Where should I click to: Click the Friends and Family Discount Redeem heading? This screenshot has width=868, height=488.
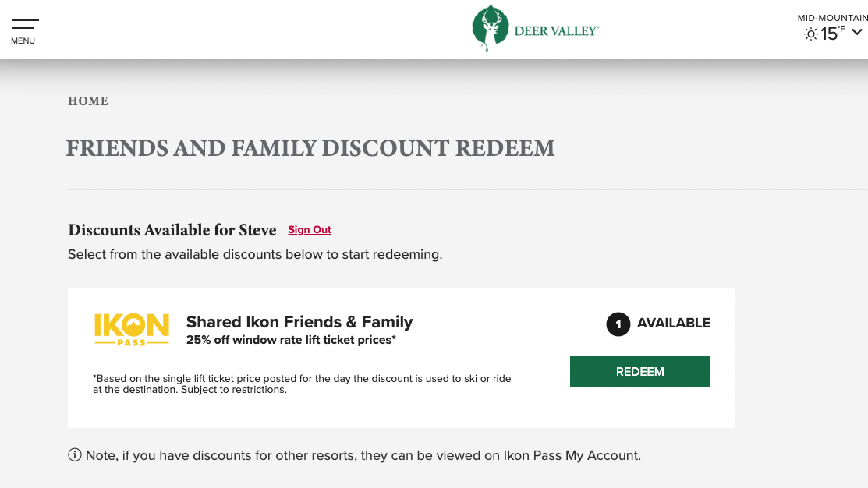tap(310, 148)
